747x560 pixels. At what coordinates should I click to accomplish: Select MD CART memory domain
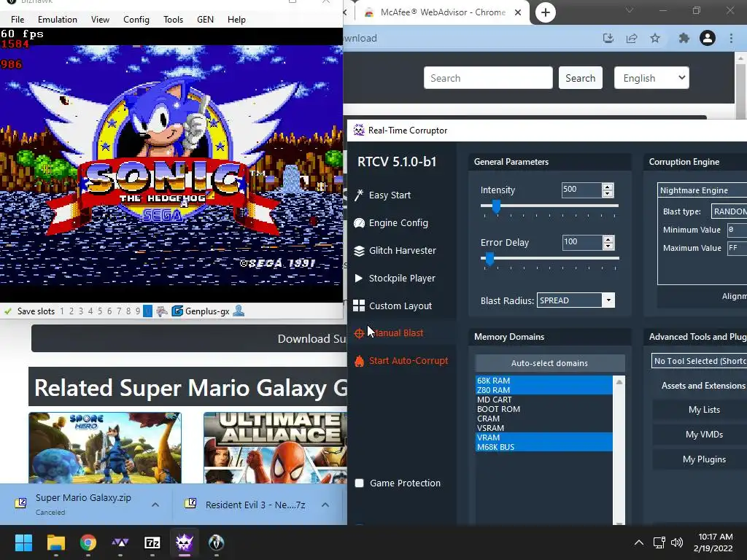543,400
